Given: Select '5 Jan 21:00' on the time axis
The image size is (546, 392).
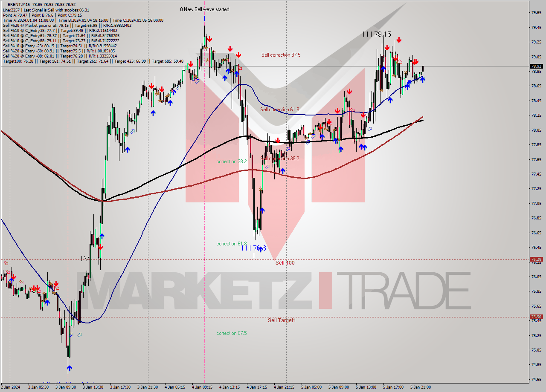Looking at the screenshot, I should [x=421, y=387].
